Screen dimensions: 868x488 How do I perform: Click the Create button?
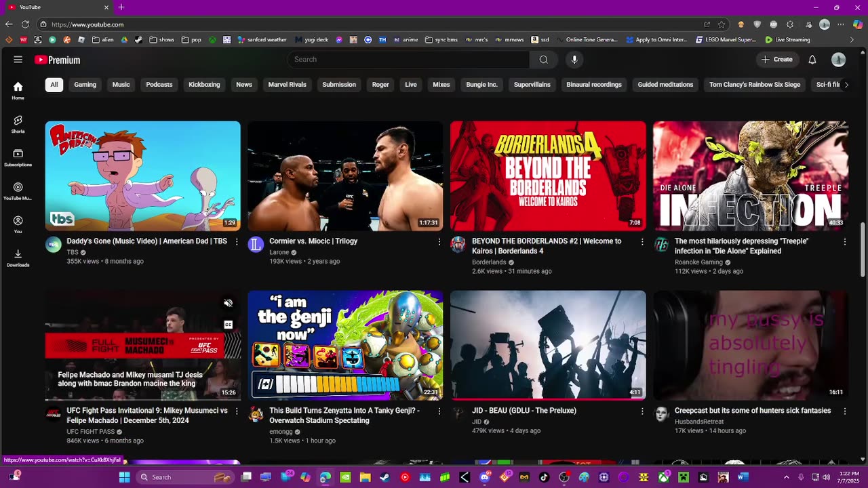tap(776, 60)
